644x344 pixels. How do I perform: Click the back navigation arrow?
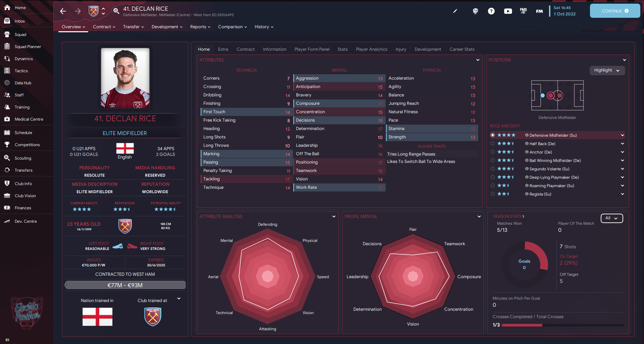click(x=63, y=11)
